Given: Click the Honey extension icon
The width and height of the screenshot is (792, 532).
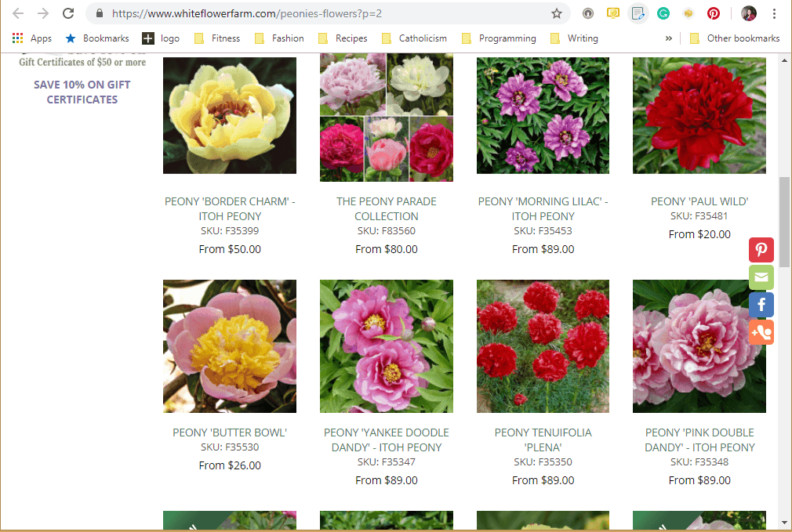Looking at the screenshot, I should click(688, 13).
